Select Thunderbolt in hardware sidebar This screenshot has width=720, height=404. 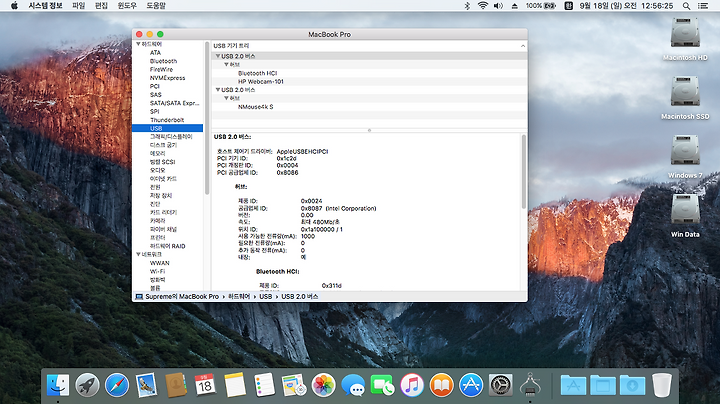tap(167, 120)
